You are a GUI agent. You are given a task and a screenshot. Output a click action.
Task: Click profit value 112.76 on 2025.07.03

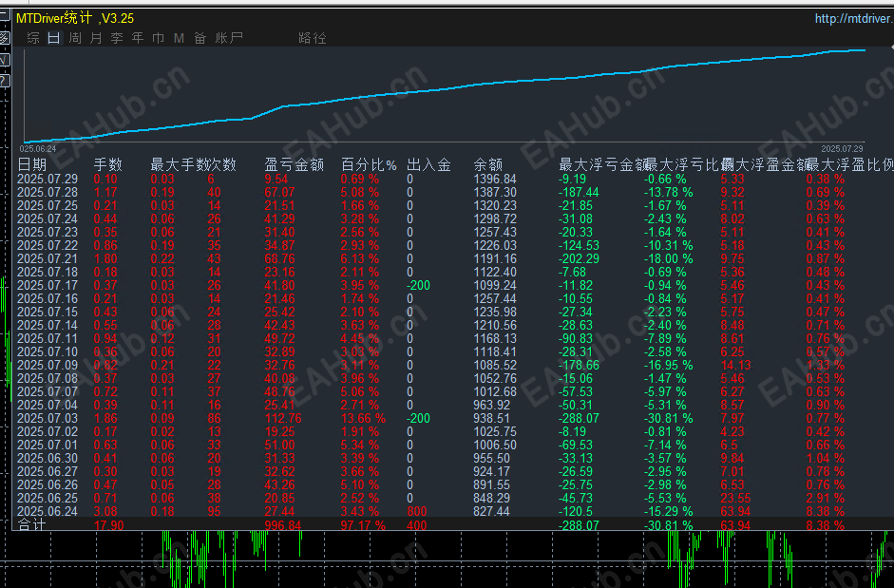coord(283,419)
